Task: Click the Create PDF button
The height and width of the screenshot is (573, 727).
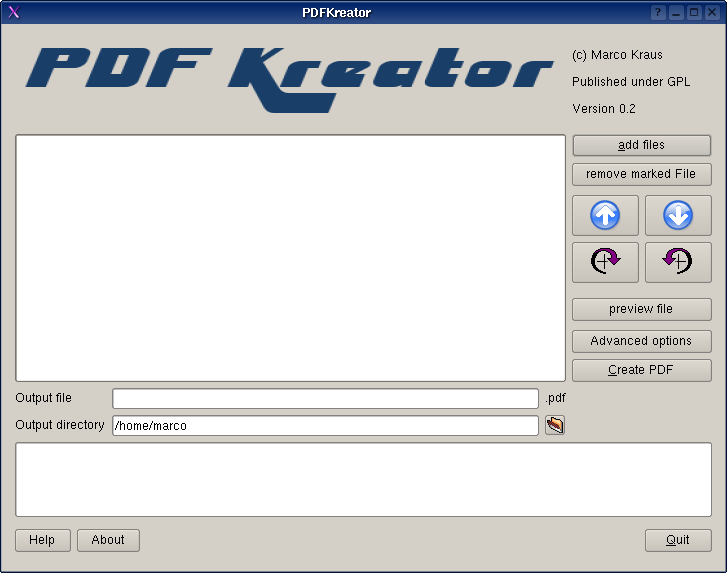Action: (642, 370)
